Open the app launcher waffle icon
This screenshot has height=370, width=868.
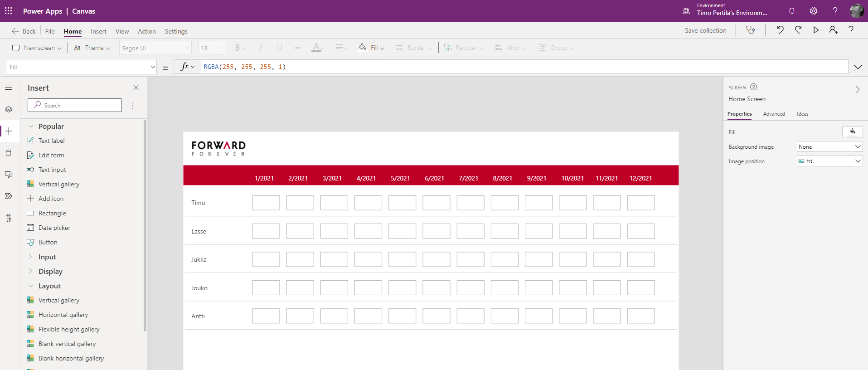[9, 11]
